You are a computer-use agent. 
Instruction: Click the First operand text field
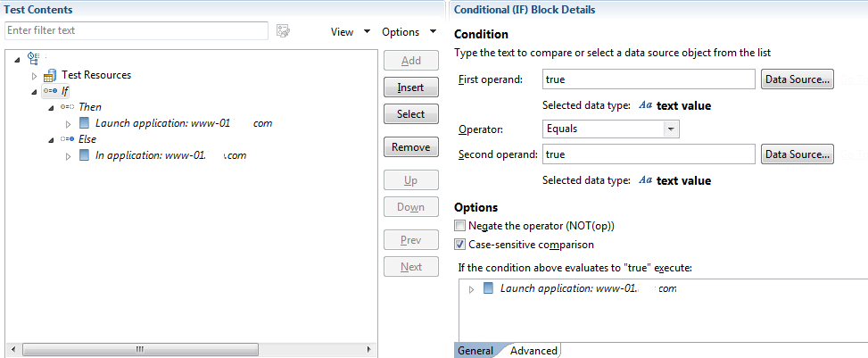pos(649,79)
